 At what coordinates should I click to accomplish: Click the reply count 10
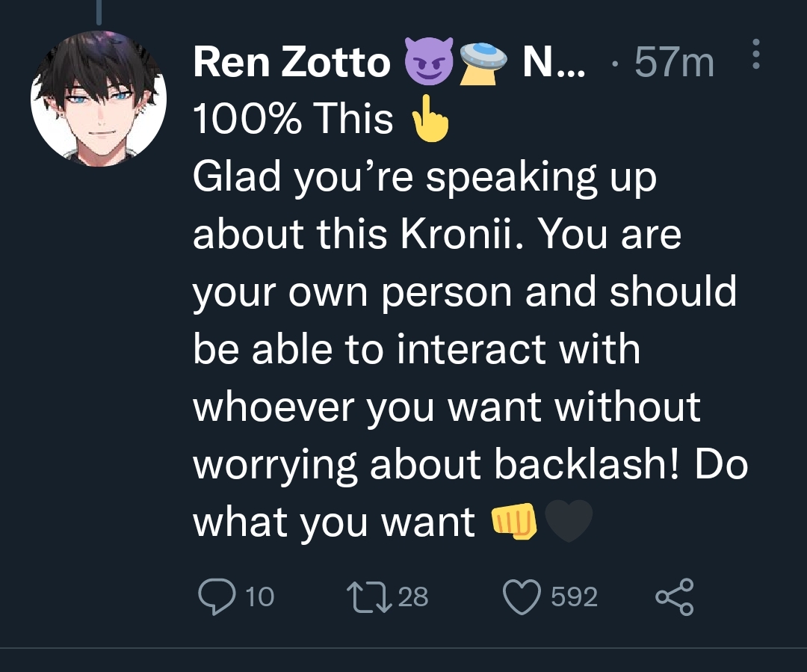[x=260, y=597]
